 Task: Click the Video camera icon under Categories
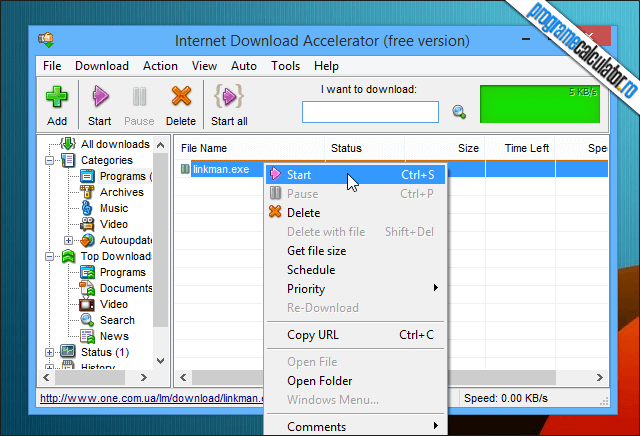tap(87, 224)
